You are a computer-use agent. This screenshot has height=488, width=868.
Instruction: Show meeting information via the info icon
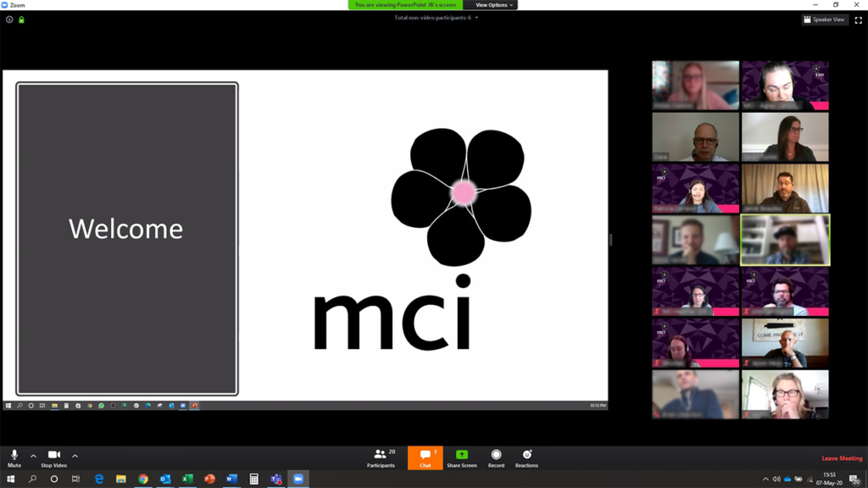[9, 19]
